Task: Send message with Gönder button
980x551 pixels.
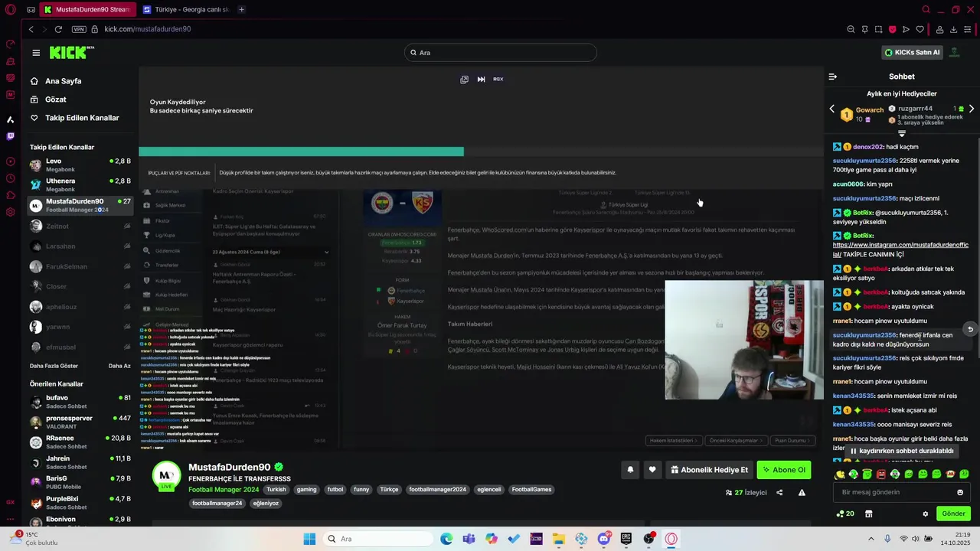Action: pyautogui.click(x=953, y=514)
